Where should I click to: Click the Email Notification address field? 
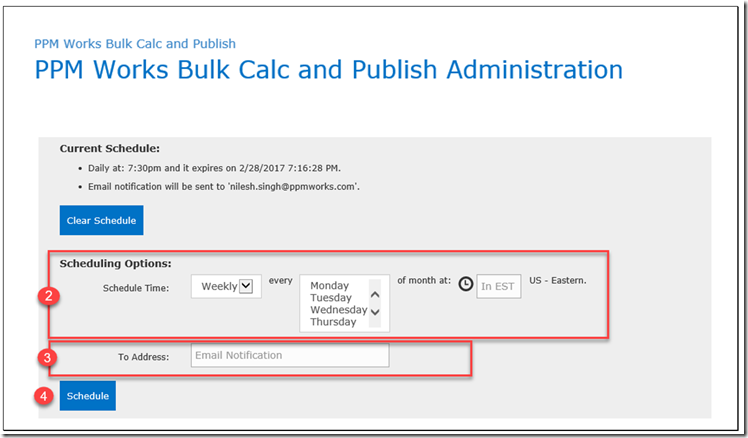(x=290, y=355)
